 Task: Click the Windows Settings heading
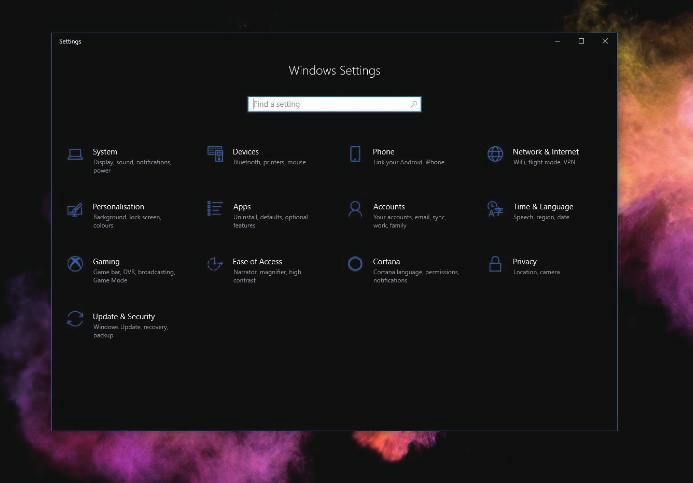point(334,71)
